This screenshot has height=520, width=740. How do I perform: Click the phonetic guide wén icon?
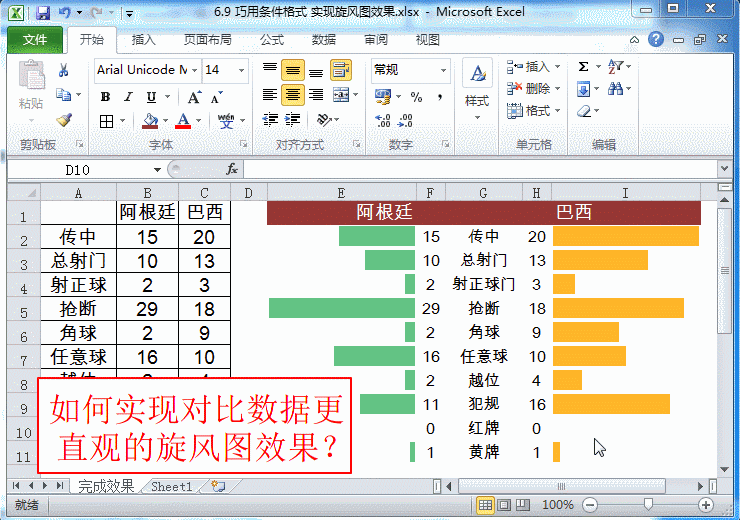tap(226, 121)
